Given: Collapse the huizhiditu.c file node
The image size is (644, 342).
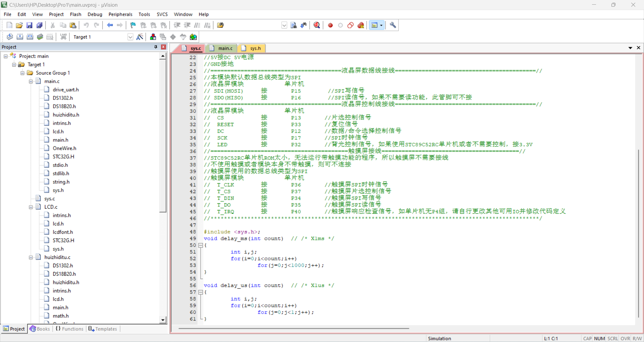Looking at the screenshot, I should (x=31, y=257).
